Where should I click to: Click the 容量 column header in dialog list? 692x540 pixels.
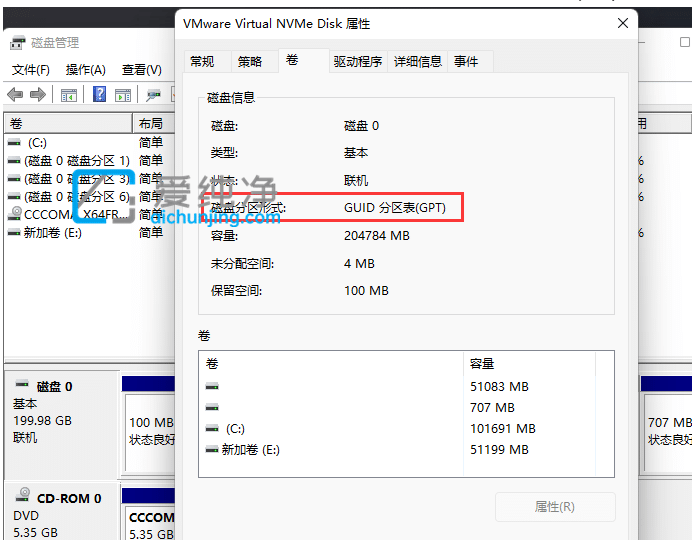click(530, 364)
